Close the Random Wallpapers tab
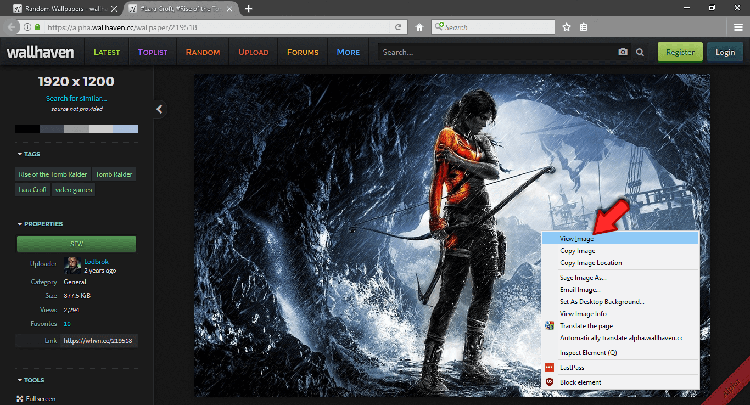 coord(114,9)
